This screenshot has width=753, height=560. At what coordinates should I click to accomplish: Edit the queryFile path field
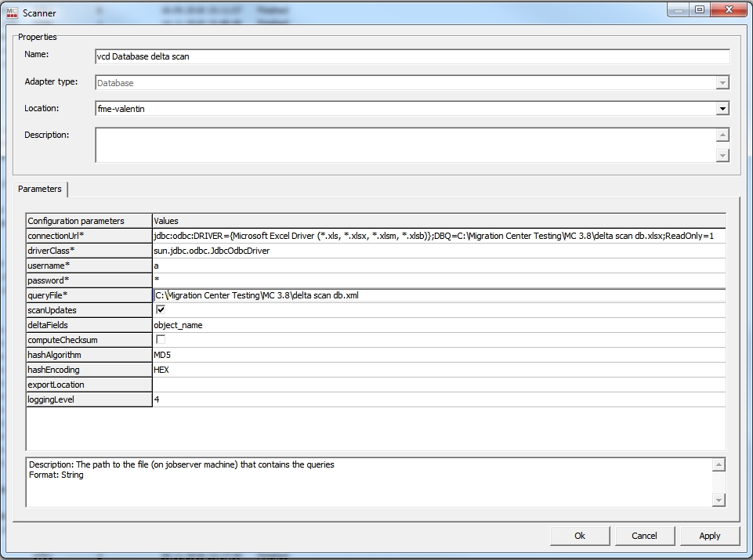tap(438, 295)
